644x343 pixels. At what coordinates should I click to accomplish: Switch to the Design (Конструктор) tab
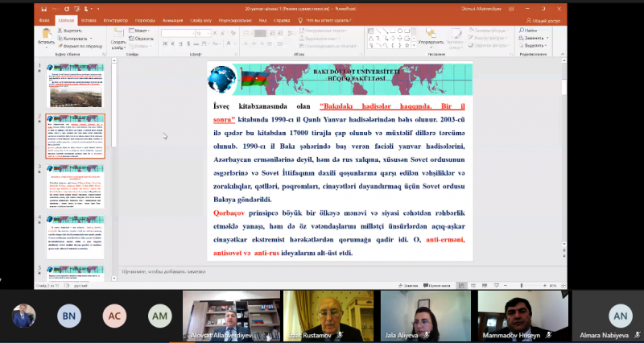[x=116, y=21]
